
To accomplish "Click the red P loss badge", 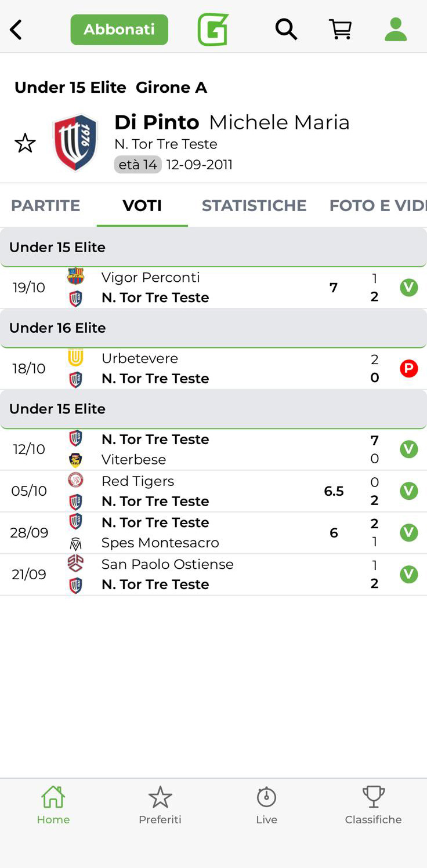I will 409,369.
